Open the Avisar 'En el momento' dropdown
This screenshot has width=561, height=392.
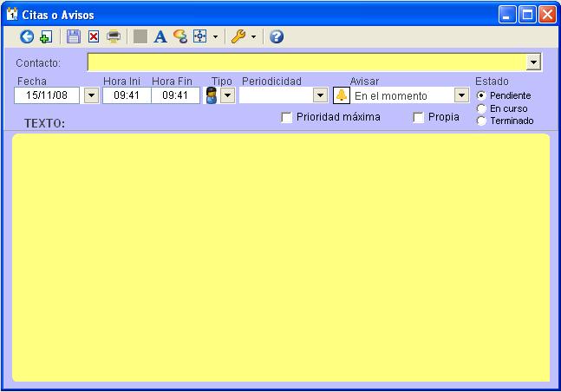461,95
